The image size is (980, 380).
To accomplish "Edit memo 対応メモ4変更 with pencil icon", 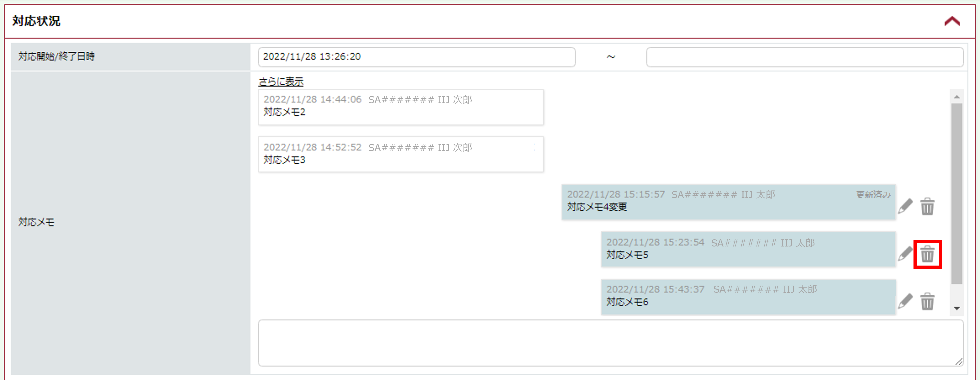I will click(x=905, y=206).
